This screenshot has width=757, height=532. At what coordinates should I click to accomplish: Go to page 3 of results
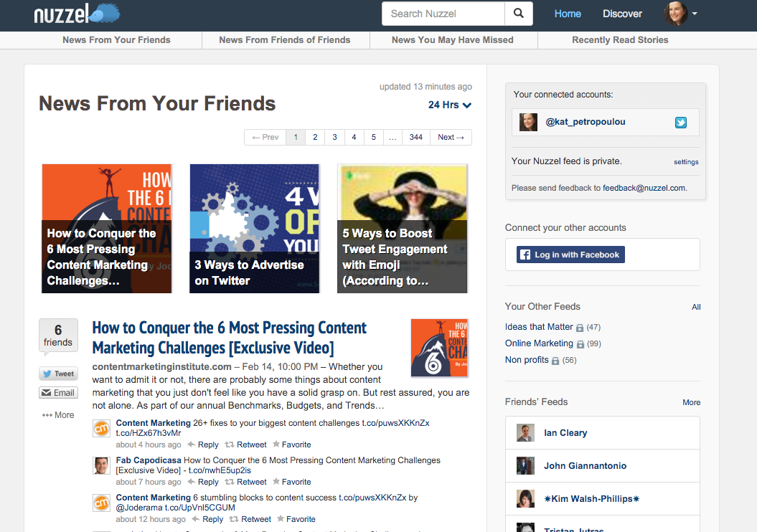(x=334, y=137)
